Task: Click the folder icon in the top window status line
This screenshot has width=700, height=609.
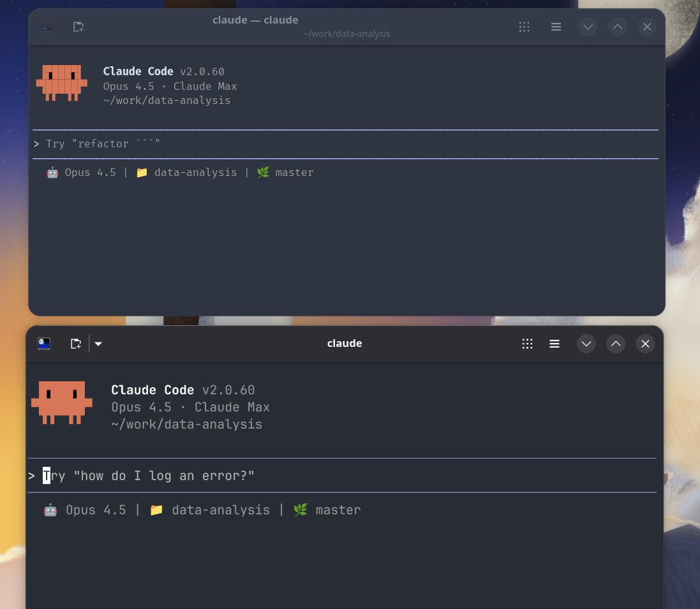Action: pos(142,173)
